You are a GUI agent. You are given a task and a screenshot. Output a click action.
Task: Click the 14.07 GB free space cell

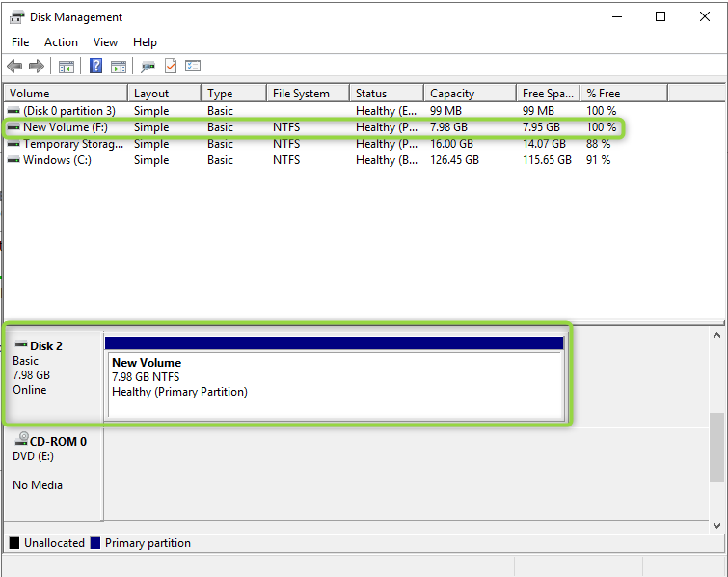(544, 144)
